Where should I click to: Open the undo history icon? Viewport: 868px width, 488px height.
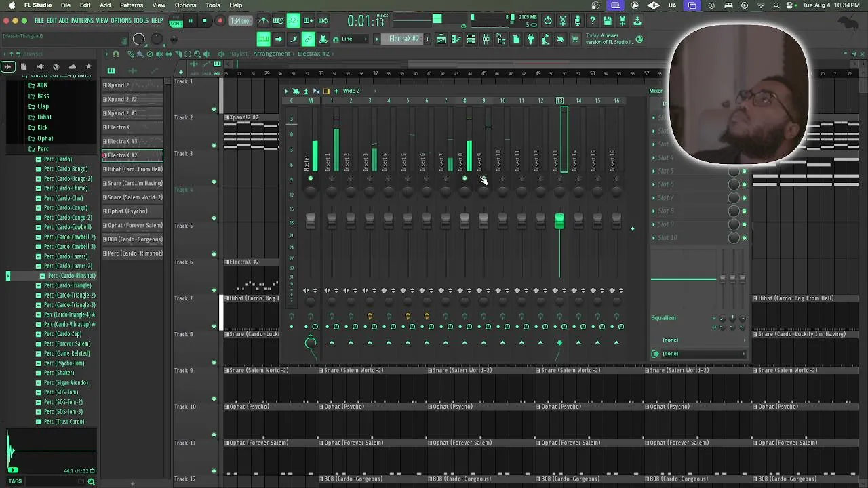pyautogui.click(x=548, y=21)
